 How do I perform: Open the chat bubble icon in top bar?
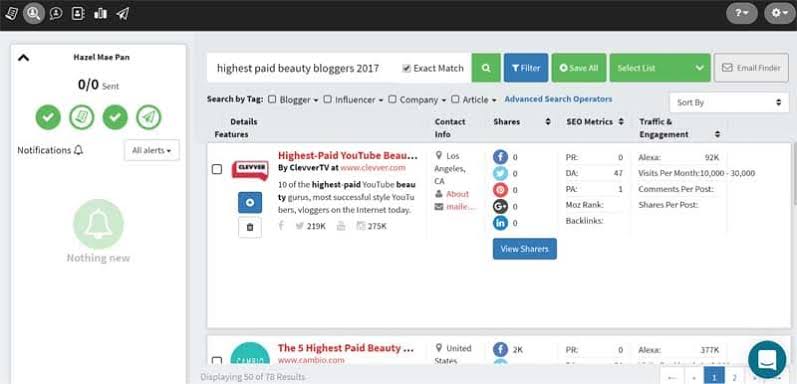point(56,13)
